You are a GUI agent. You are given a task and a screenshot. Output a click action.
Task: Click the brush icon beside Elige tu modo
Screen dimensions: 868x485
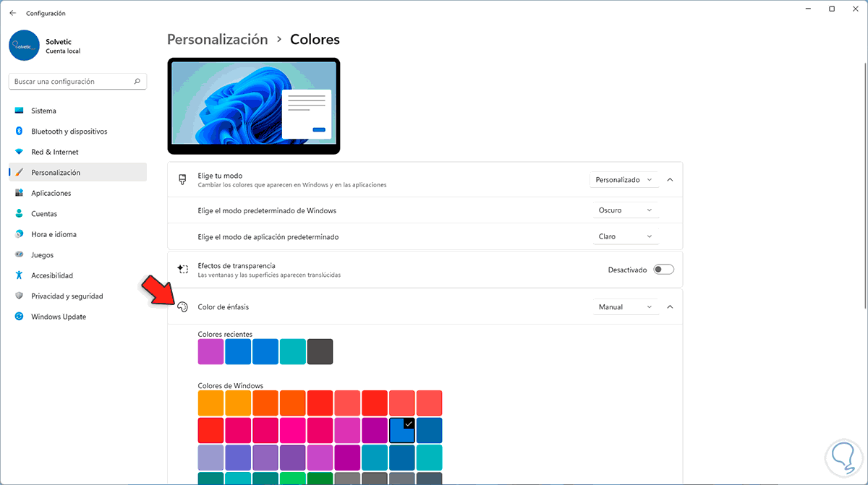[x=183, y=179]
